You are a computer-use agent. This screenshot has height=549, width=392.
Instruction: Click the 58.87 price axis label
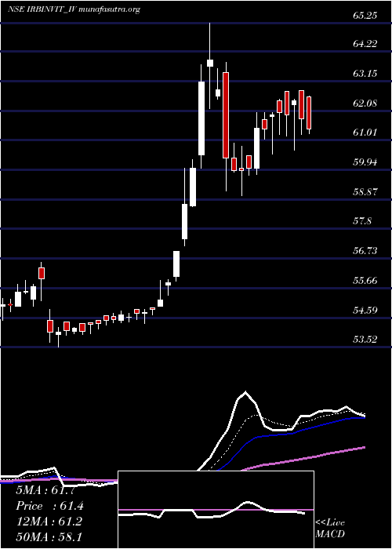point(365,192)
